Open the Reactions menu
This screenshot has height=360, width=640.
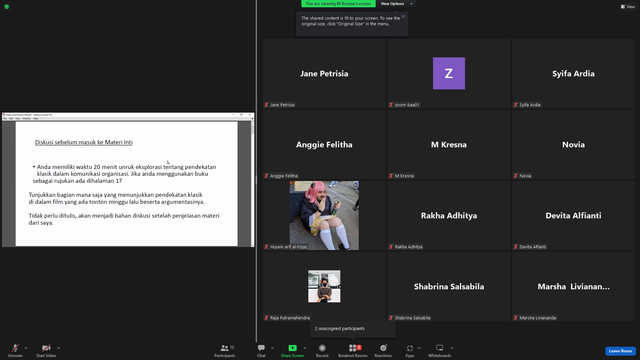[x=383, y=350]
